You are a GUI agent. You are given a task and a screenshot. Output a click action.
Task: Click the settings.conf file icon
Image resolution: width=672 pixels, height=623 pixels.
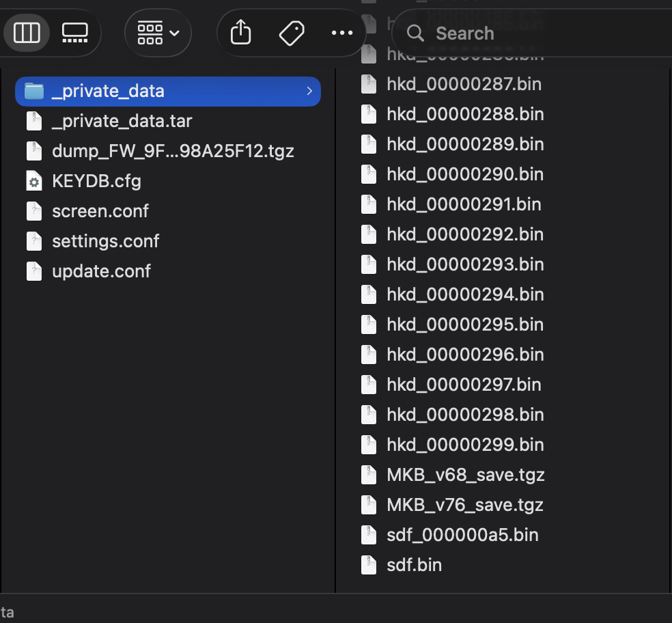pyautogui.click(x=34, y=241)
